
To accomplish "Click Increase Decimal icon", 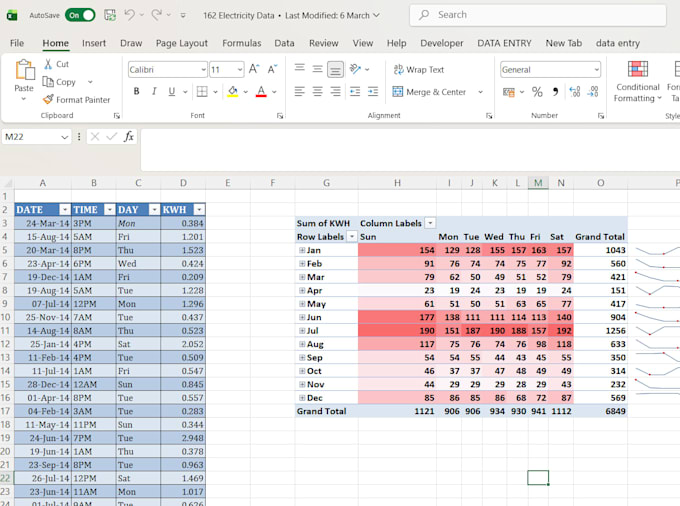I will [x=575, y=92].
